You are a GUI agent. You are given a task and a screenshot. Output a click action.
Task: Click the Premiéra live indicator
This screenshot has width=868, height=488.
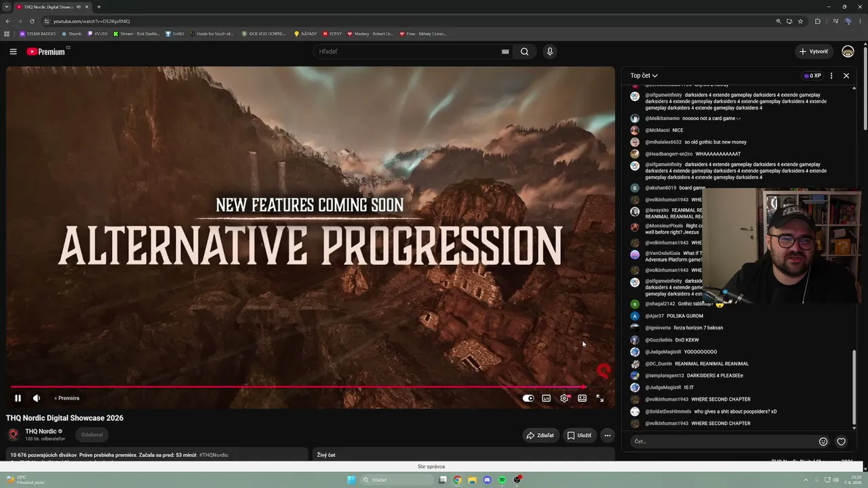tap(67, 399)
